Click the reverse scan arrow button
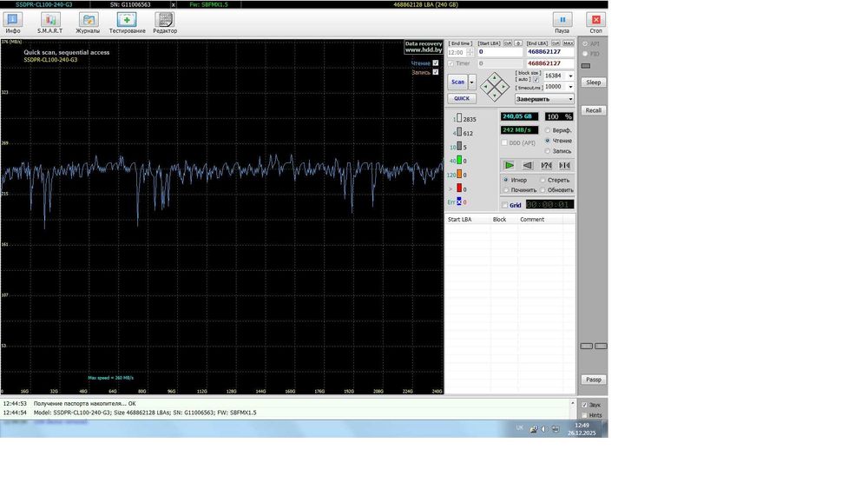868x489 pixels. pos(527,165)
